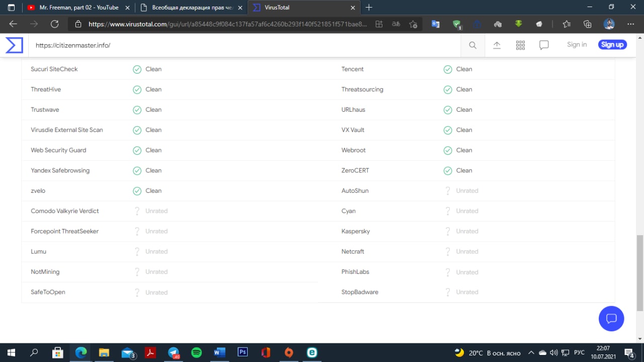Open Microsoft Word from the taskbar
The image size is (644, 362).
(x=219, y=352)
